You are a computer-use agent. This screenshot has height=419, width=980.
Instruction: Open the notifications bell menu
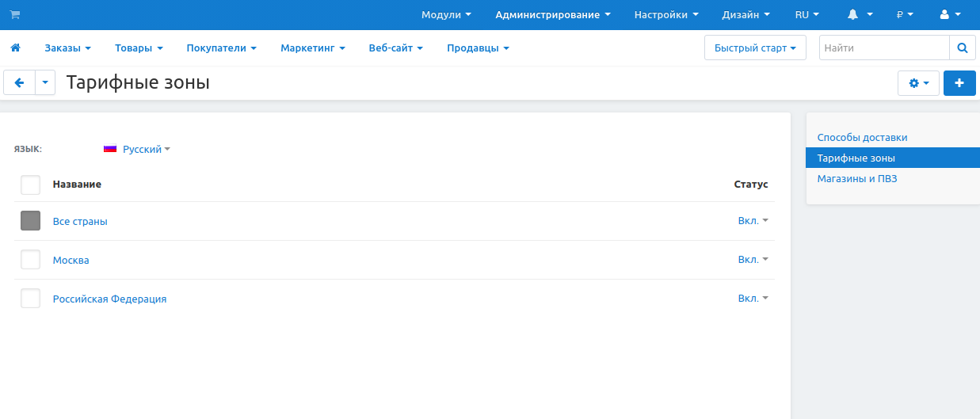click(x=860, y=14)
